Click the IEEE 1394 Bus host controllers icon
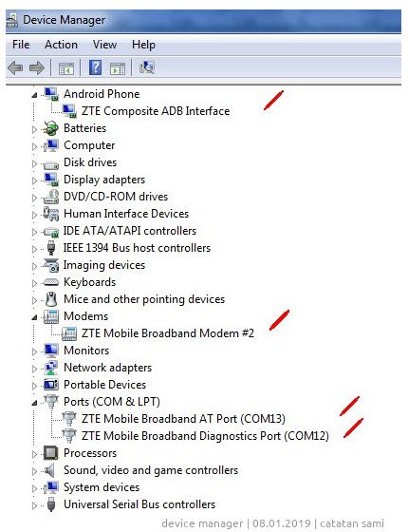 coord(51,248)
